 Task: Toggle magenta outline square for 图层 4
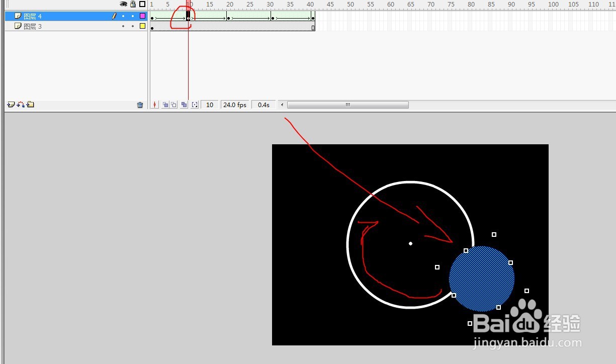tap(142, 16)
